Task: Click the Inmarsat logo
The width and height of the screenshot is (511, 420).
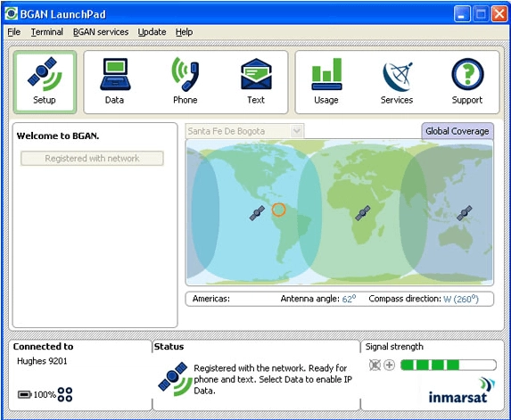Action: tap(461, 391)
